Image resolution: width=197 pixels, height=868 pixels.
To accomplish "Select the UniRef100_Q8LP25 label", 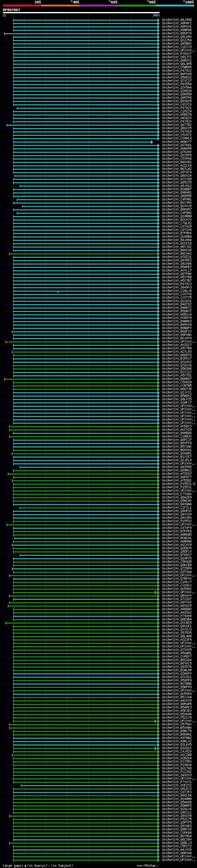I will coord(177,399).
